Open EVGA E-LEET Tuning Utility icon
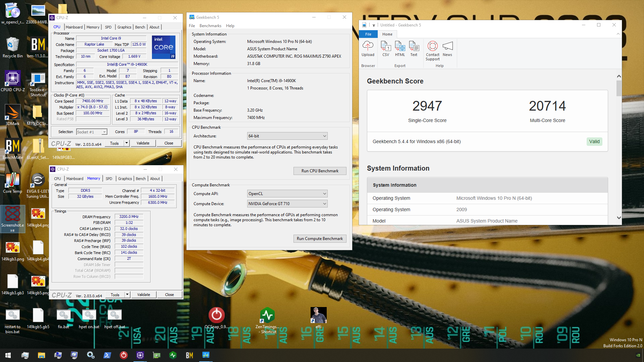This screenshot has width=644, height=362. tap(38, 185)
